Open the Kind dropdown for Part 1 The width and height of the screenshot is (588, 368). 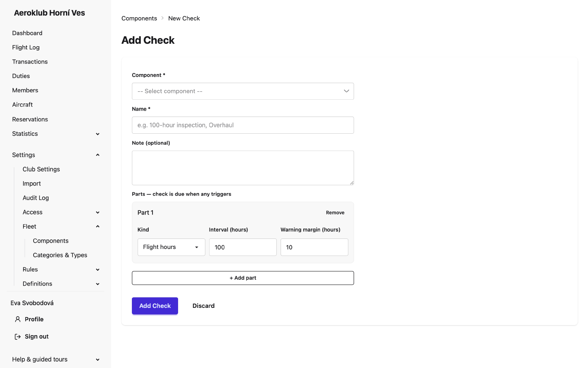[171, 247]
